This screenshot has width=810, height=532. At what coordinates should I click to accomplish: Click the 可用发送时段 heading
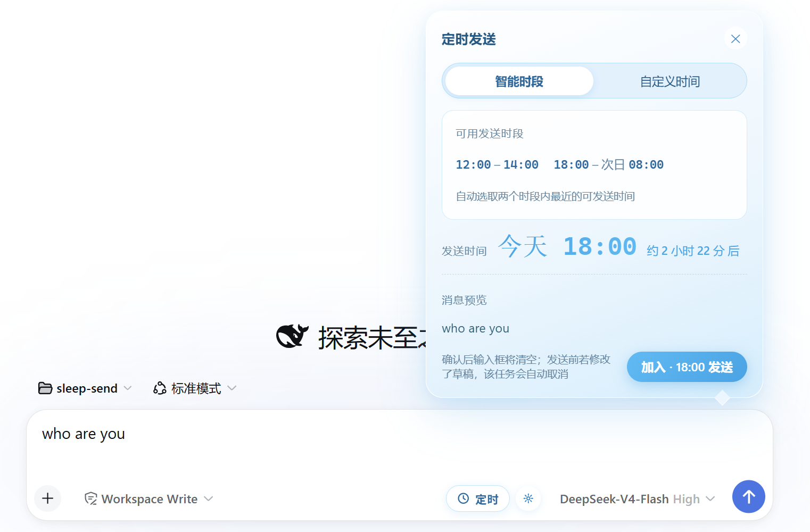point(490,134)
